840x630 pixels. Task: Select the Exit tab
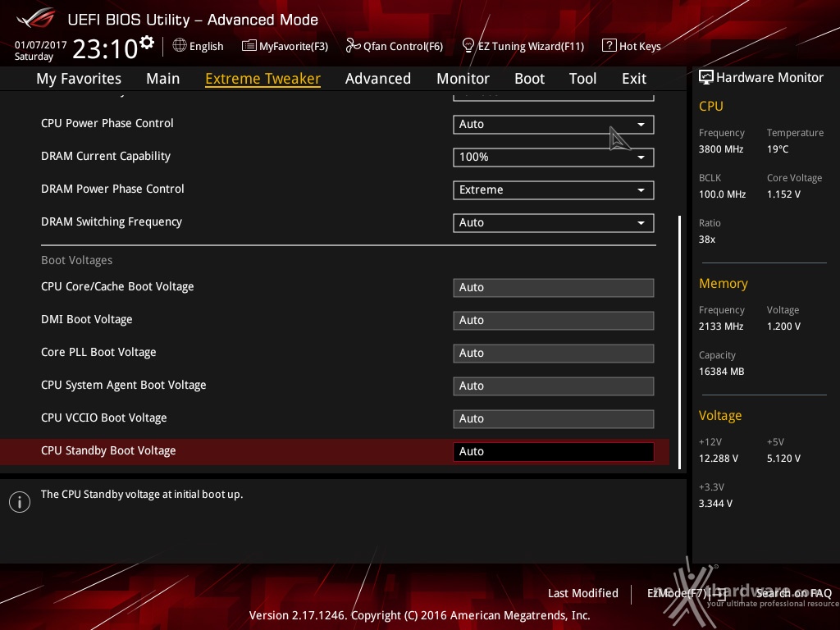coord(634,79)
